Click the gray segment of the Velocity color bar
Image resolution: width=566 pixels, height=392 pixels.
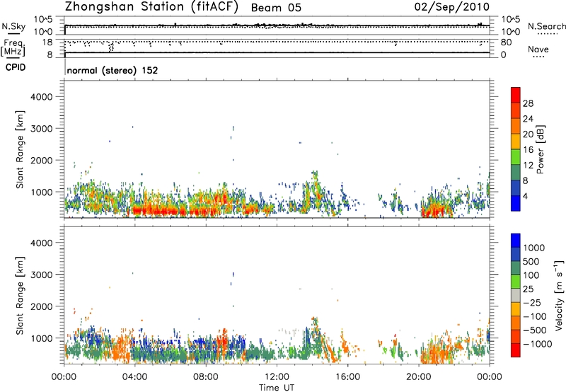(x=516, y=295)
